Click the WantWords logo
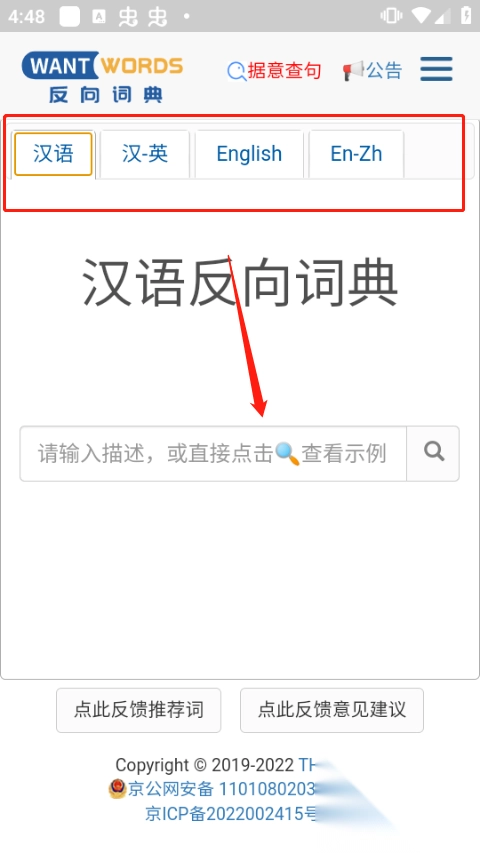 click(102, 77)
